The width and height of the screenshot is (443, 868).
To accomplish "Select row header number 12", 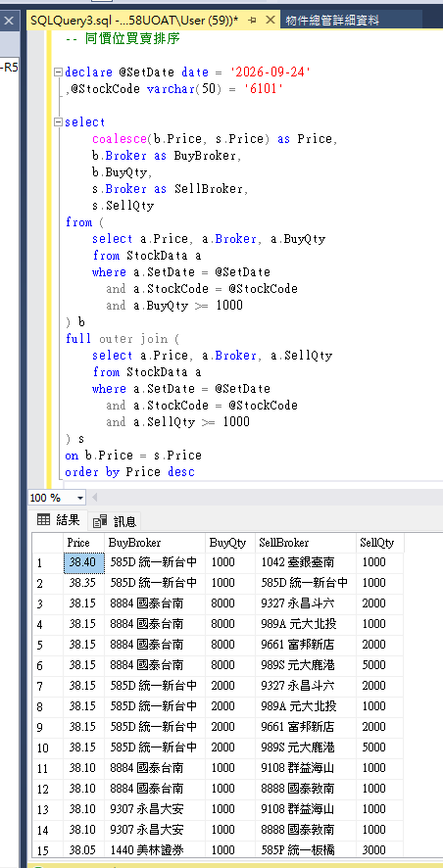I will click(x=48, y=789).
